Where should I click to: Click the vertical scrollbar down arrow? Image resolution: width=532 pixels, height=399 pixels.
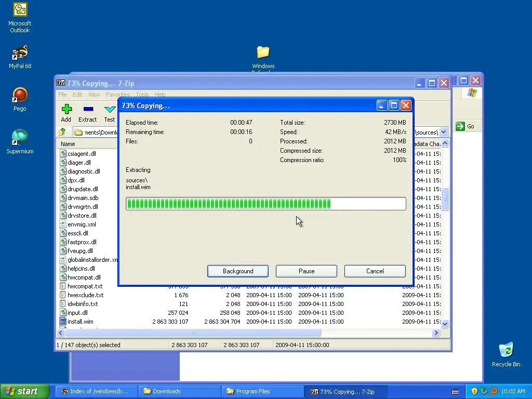click(445, 324)
